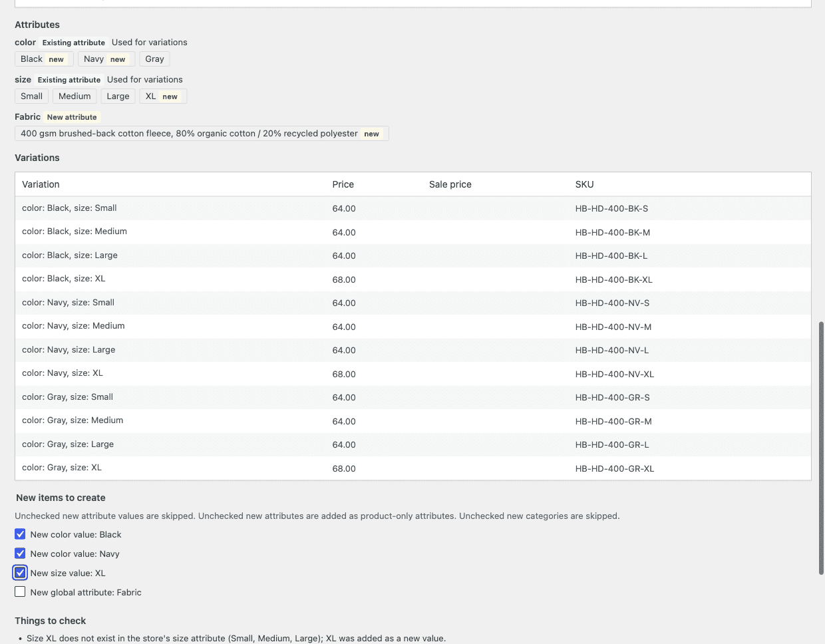Select row color: Black, size: XL

(412, 279)
